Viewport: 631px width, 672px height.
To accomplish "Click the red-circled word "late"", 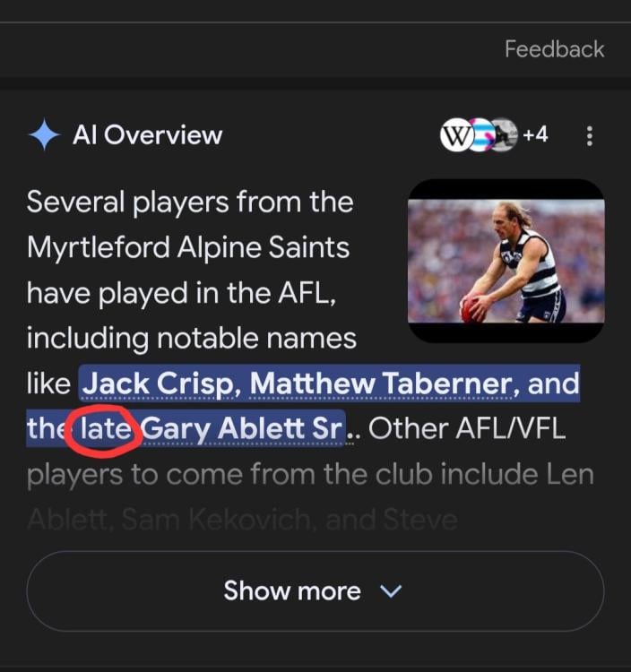I will (x=106, y=429).
